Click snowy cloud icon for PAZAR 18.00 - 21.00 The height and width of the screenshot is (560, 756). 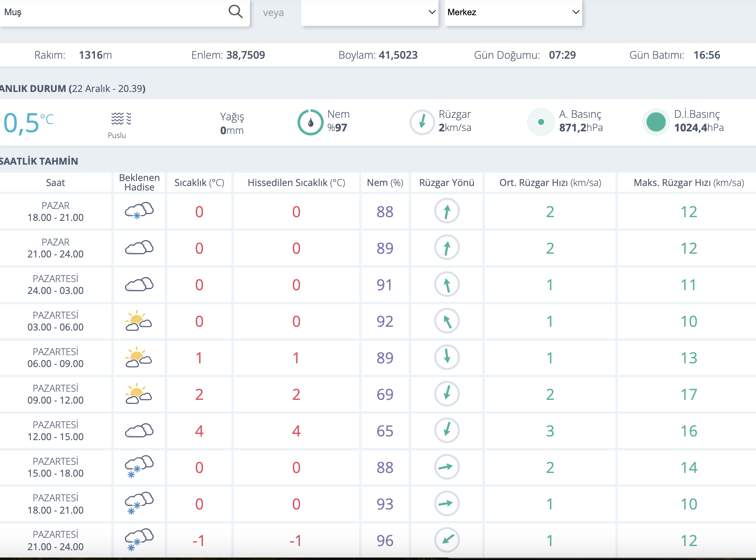click(x=139, y=211)
